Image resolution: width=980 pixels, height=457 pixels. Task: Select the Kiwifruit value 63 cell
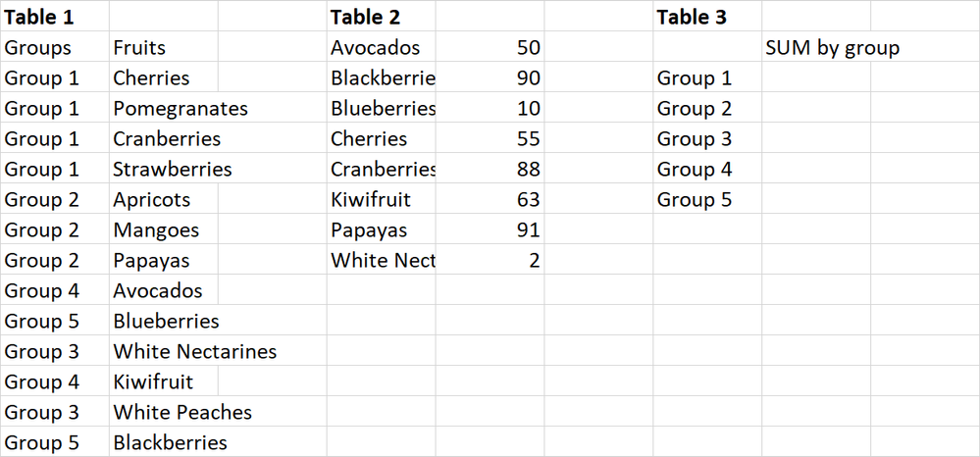coord(490,199)
